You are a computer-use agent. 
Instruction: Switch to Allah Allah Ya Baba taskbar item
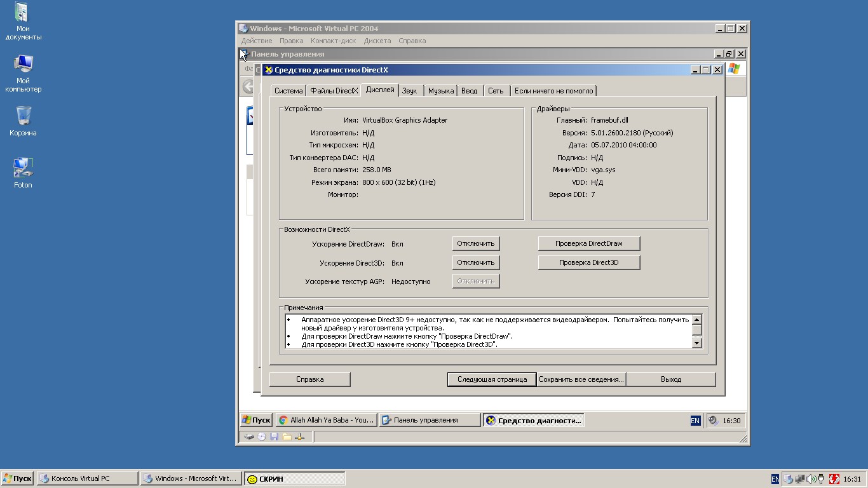pyautogui.click(x=327, y=420)
